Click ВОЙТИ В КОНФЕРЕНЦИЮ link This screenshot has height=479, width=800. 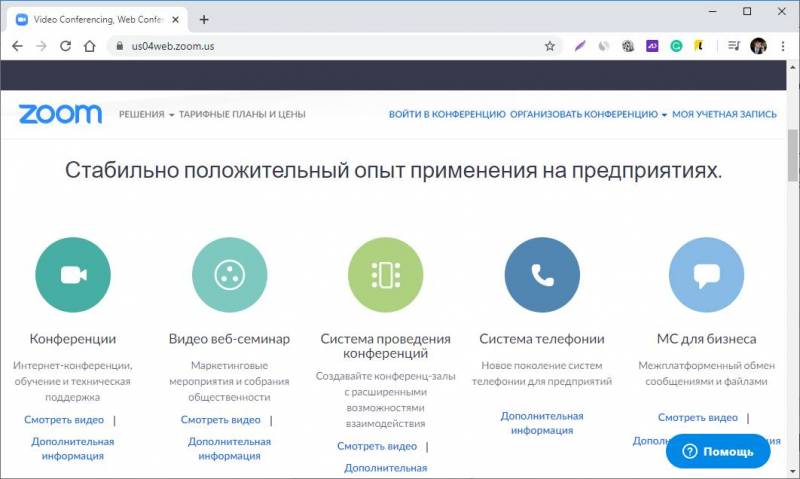447,114
